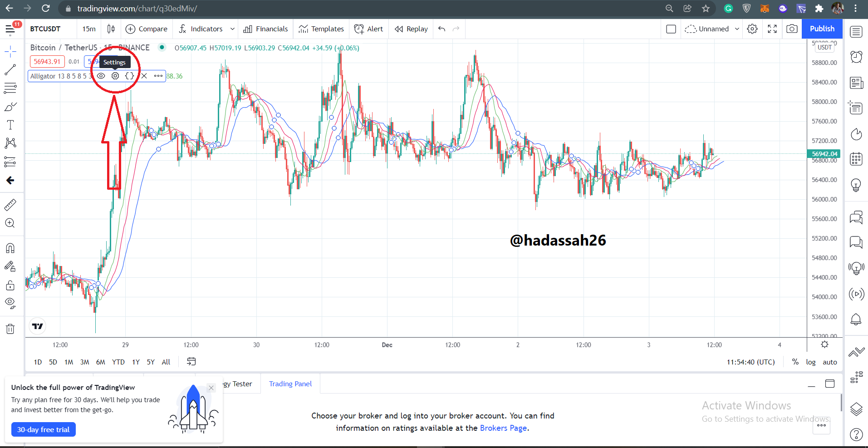Image resolution: width=868 pixels, height=448 pixels.
Task: Toggle log scale on price axis
Action: [811, 362]
